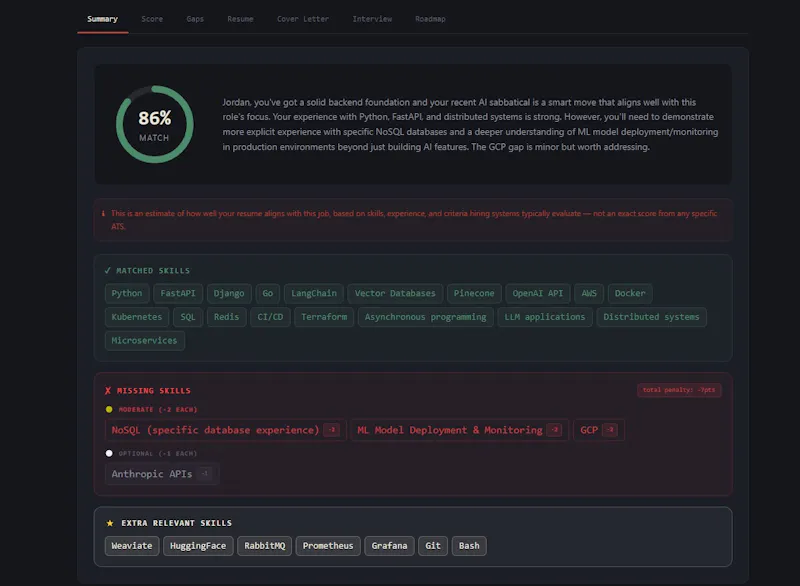Click the total penalty badge
This screenshot has height=586, width=800.
[679, 390]
